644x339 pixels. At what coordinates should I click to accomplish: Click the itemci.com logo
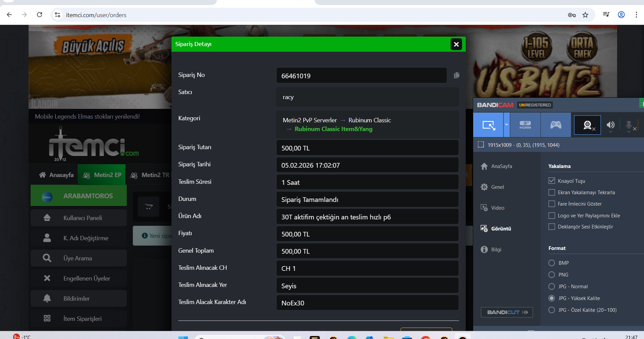[93, 144]
